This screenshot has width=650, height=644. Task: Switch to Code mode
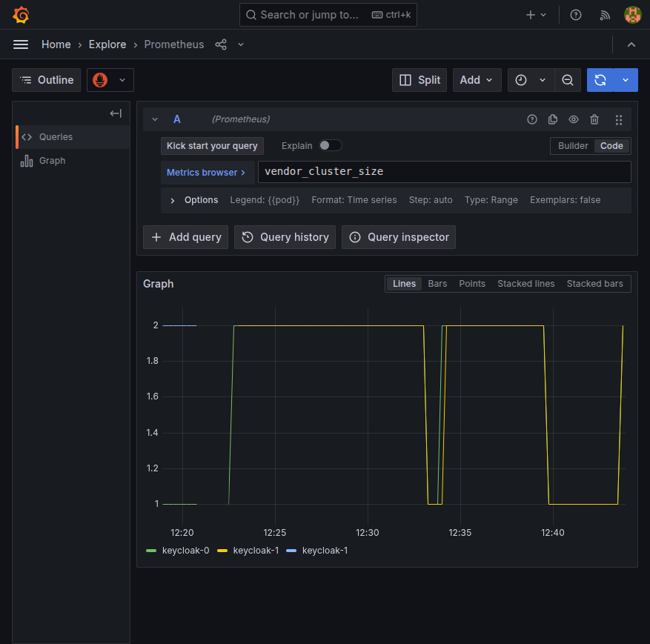(611, 146)
